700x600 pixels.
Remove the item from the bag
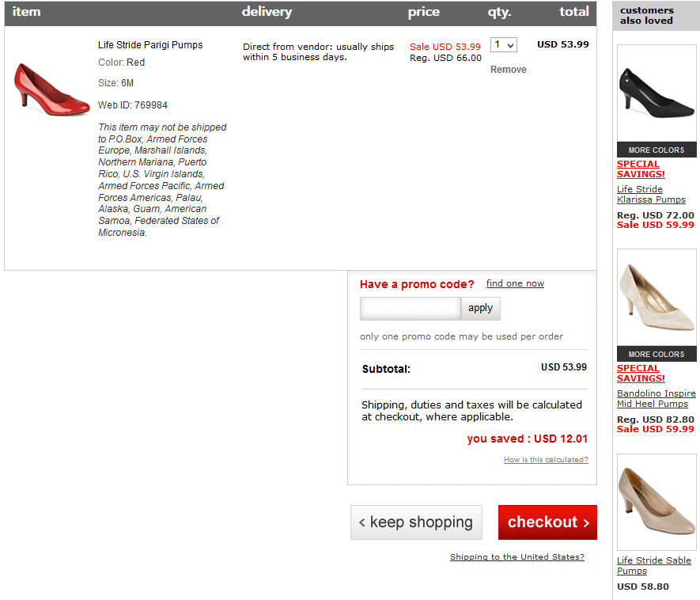pyautogui.click(x=508, y=70)
